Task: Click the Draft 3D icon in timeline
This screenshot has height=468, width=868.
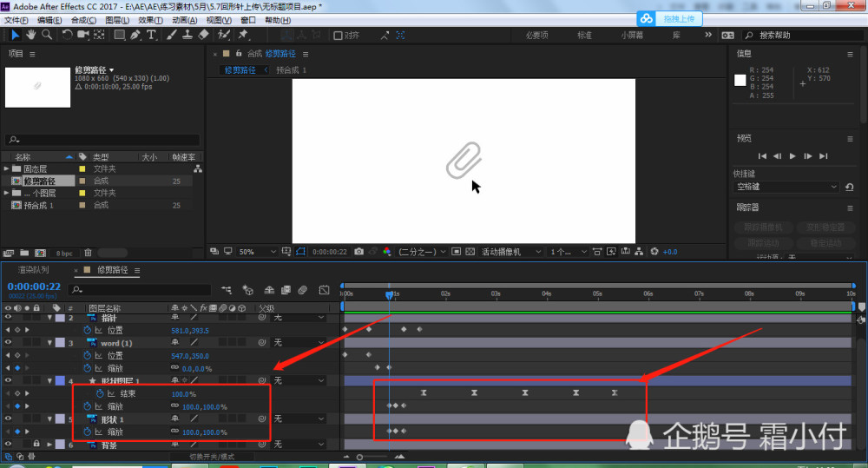Action: 247,290
